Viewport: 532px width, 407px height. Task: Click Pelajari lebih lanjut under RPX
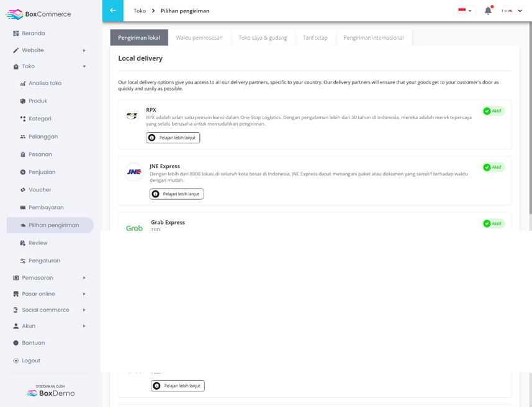click(173, 138)
